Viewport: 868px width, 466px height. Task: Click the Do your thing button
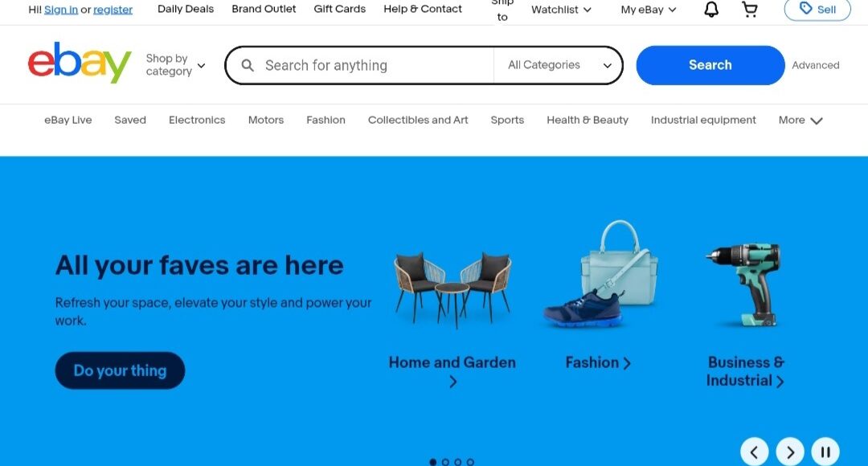[120, 370]
